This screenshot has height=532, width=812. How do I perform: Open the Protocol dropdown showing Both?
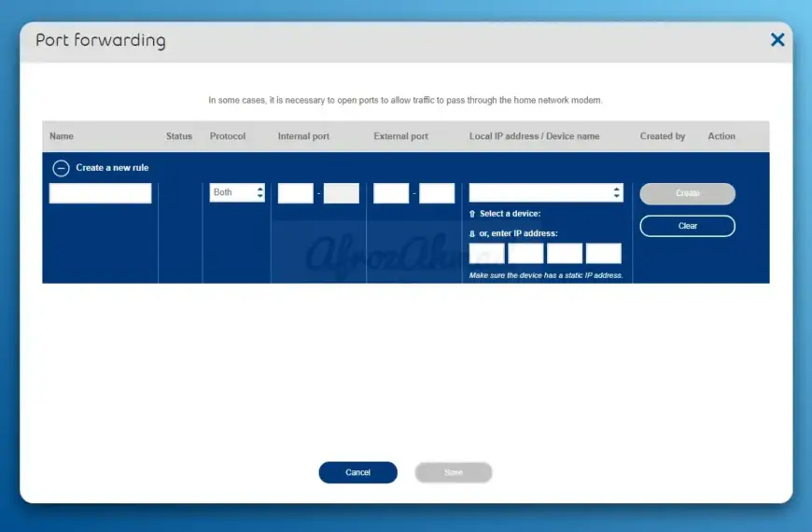237,192
